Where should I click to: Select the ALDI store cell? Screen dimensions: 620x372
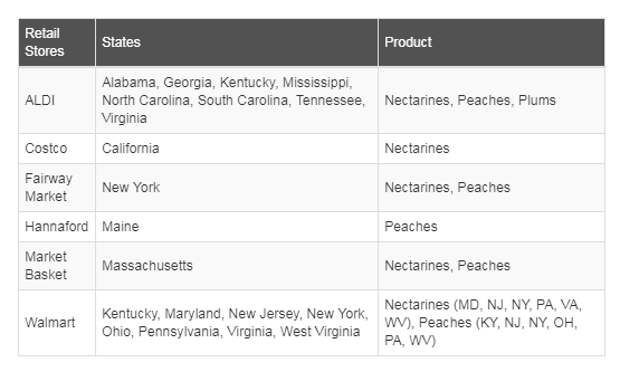(57, 100)
